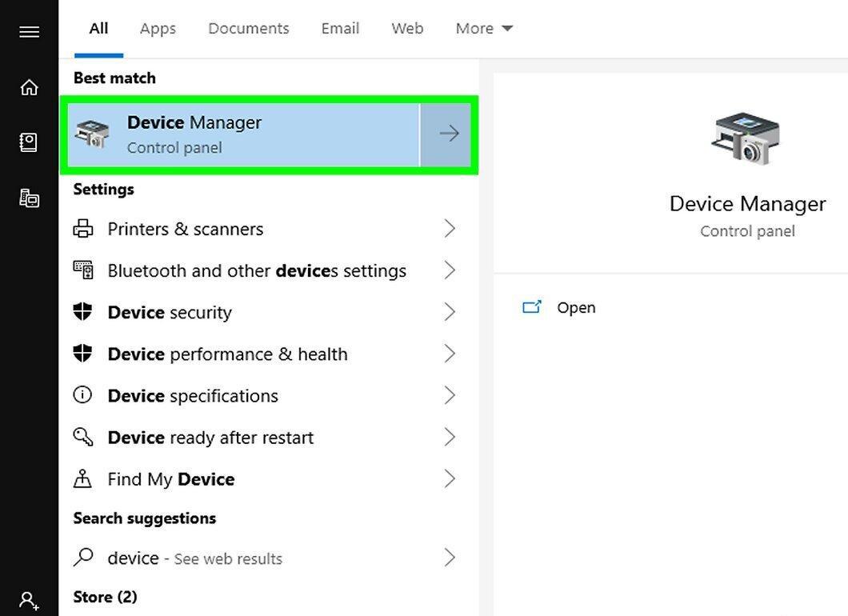Click Control panel subtitle in preview pane
The width and height of the screenshot is (848, 616).
[x=747, y=231]
